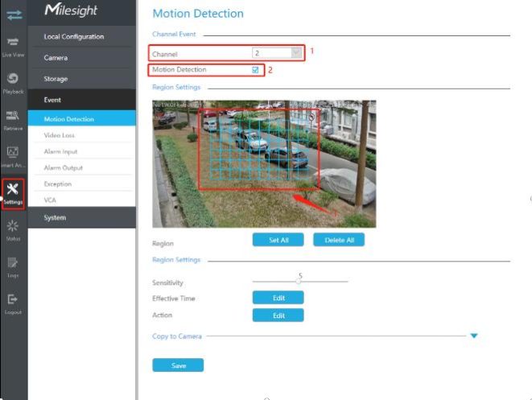Click the Sensitivity slider handle
Screen dimensions: 532x400
(299, 282)
